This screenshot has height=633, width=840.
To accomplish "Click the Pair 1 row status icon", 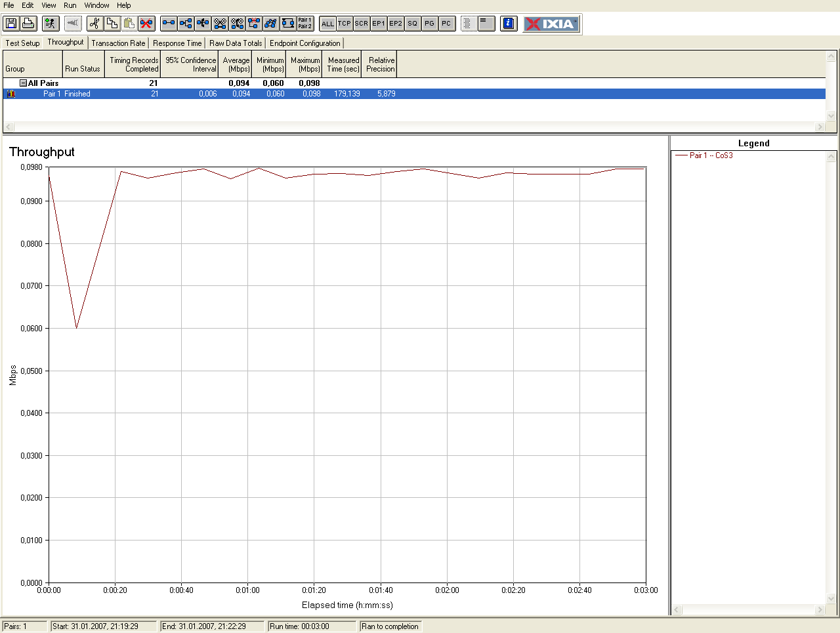I will pyautogui.click(x=11, y=94).
